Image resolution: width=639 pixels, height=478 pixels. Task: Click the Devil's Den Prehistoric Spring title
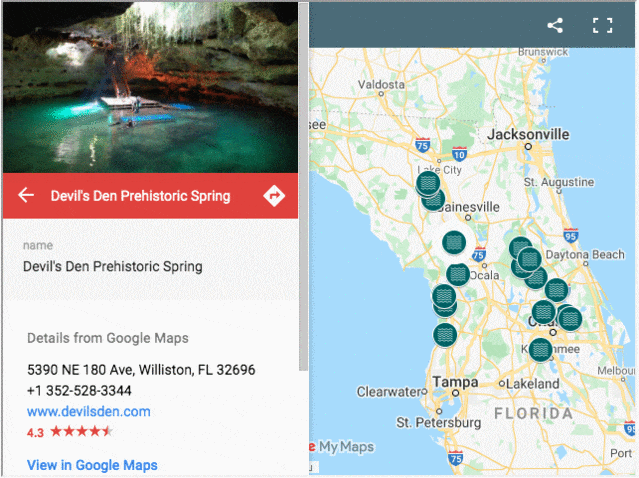(140, 196)
